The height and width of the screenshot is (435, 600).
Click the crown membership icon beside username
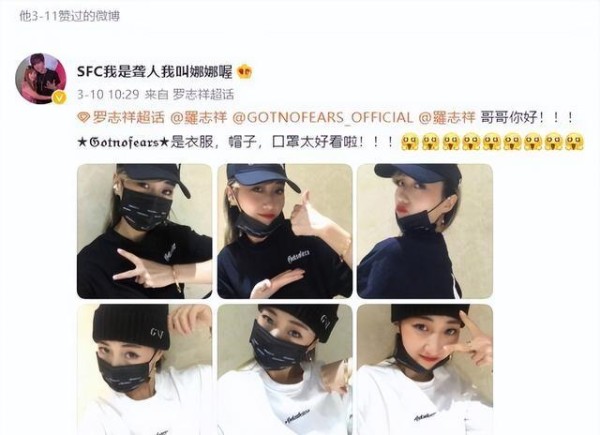pos(244,72)
